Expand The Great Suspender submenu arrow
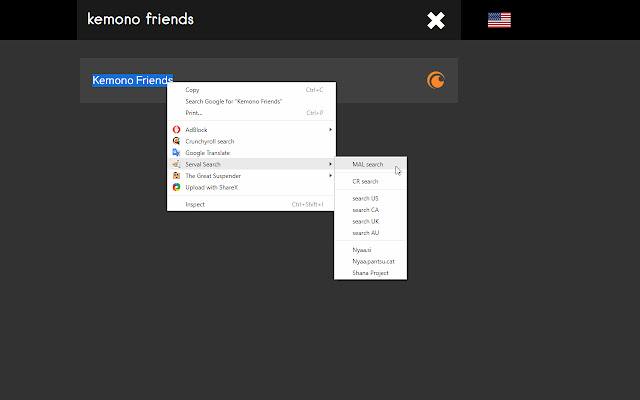 click(330, 176)
